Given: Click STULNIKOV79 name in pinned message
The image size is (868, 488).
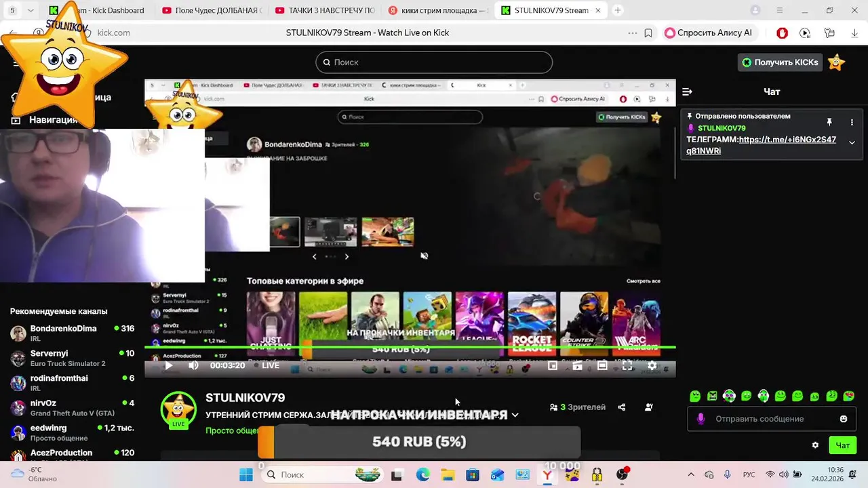Looking at the screenshot, I should tap(722, 128).
